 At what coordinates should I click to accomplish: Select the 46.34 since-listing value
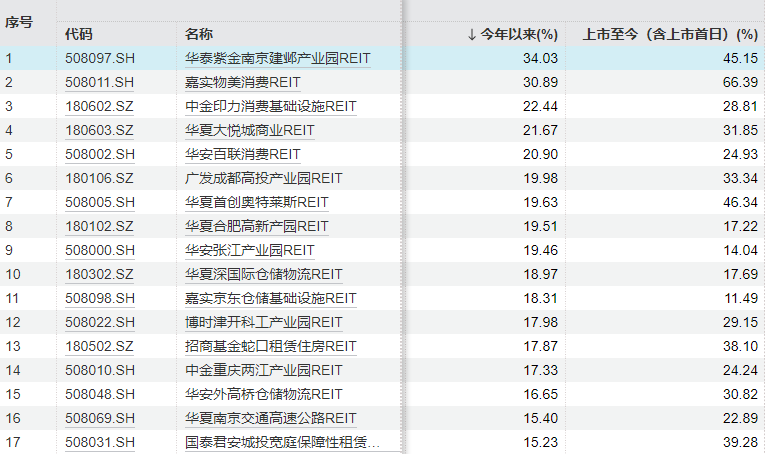740,202
